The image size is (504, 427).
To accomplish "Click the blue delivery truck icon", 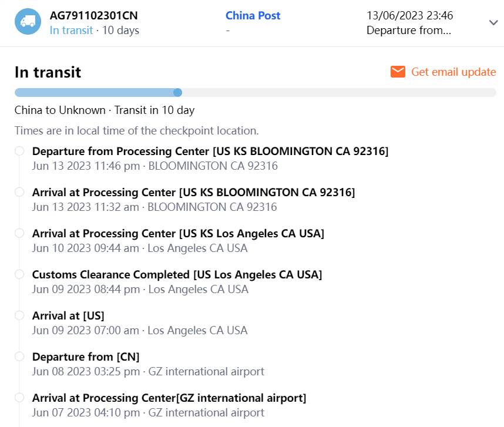I will click(28, 22).
